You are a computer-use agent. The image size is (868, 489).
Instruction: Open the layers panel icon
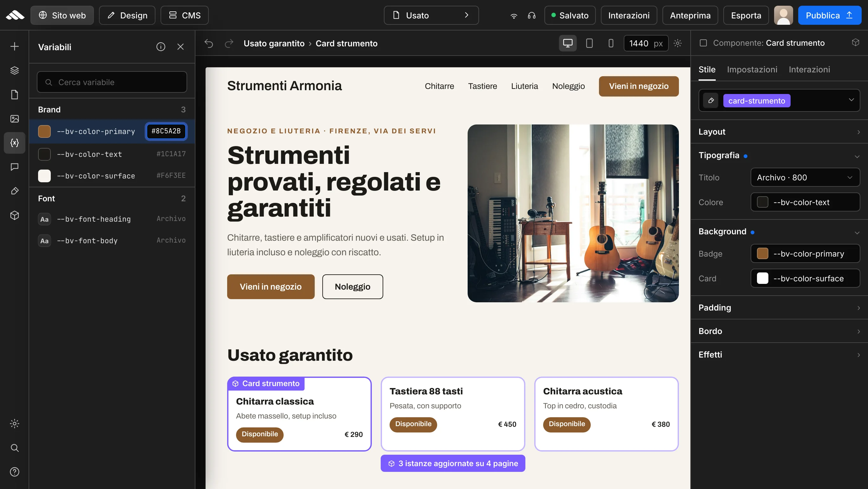click(x=15, y=70)
